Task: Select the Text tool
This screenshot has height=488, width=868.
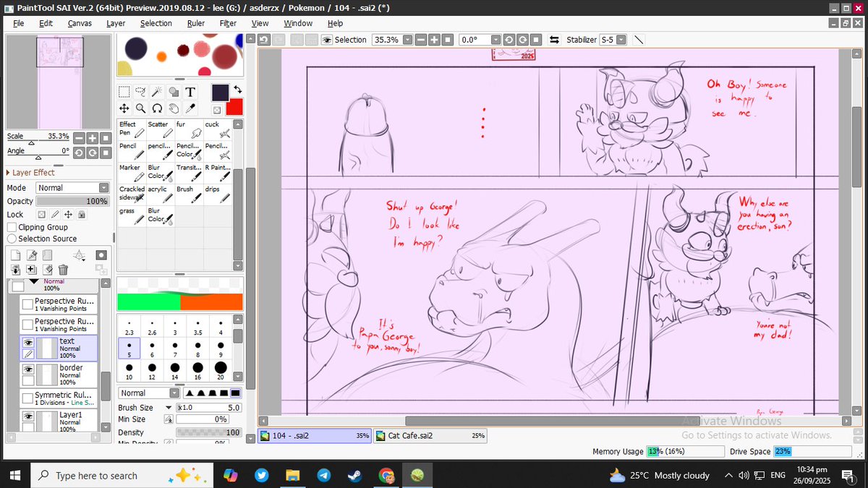Action: (x=190, y=92)
